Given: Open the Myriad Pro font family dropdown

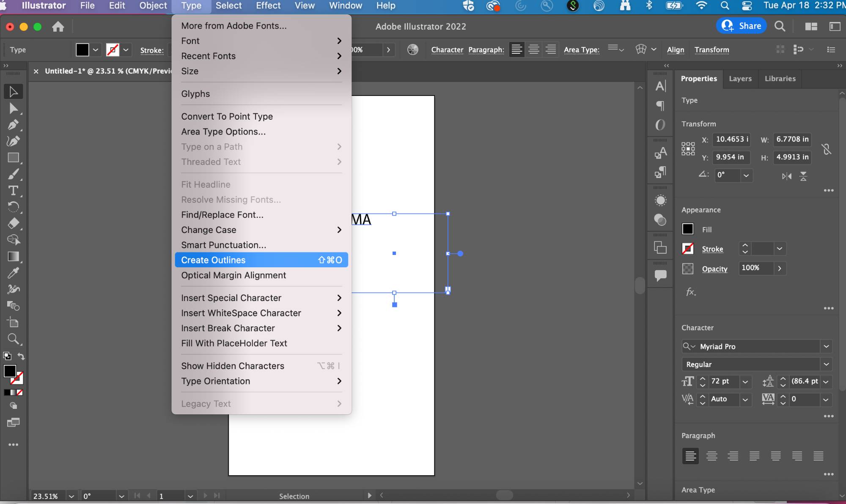Looking at the screenshot, I should coord(826,346).
